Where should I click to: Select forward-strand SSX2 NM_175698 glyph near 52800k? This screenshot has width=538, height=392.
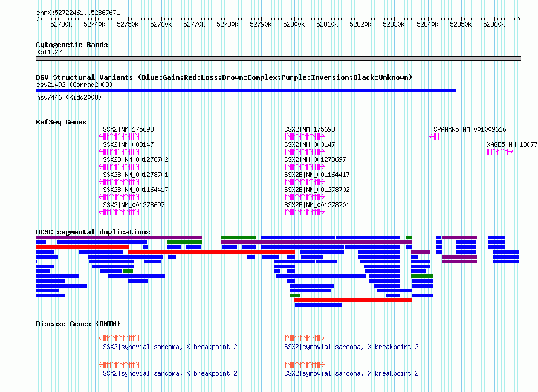[305, 137]
